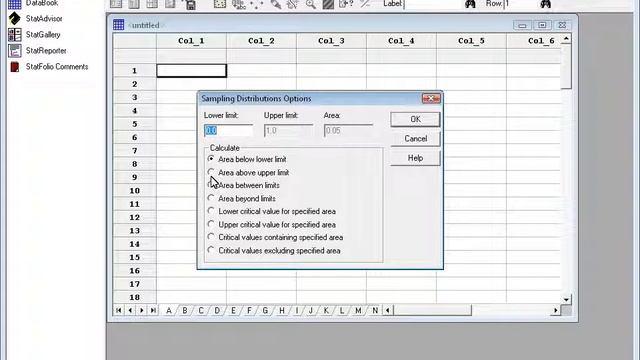Click the Area input field
Screen dimensions: 640x360
point(348,131)
